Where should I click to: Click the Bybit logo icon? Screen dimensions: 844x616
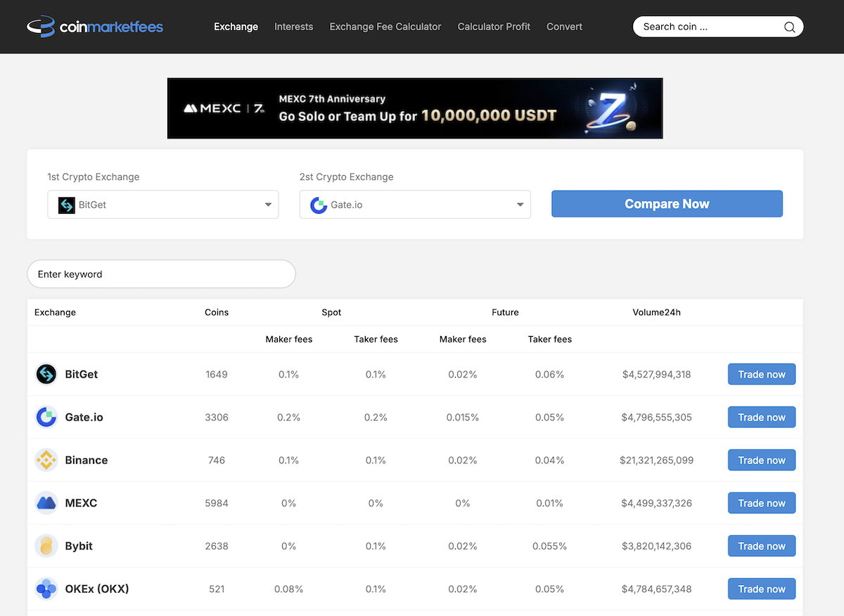point(46,546)
